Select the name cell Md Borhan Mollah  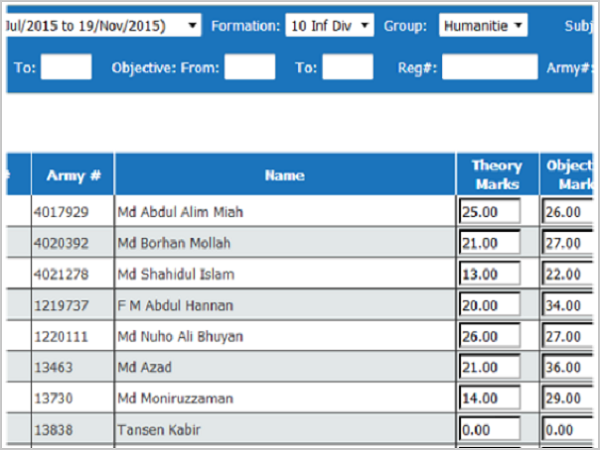tap(167, 243)
